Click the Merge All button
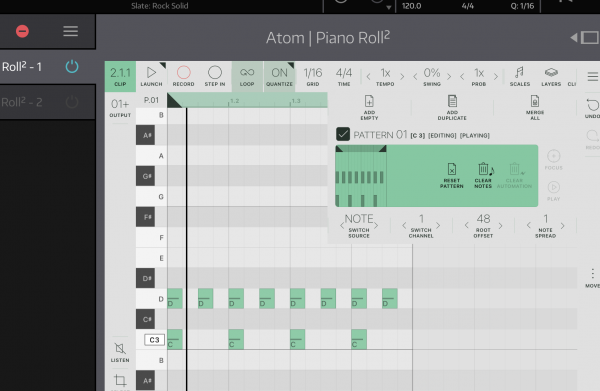600x391 pixels. tap(535, 108)
